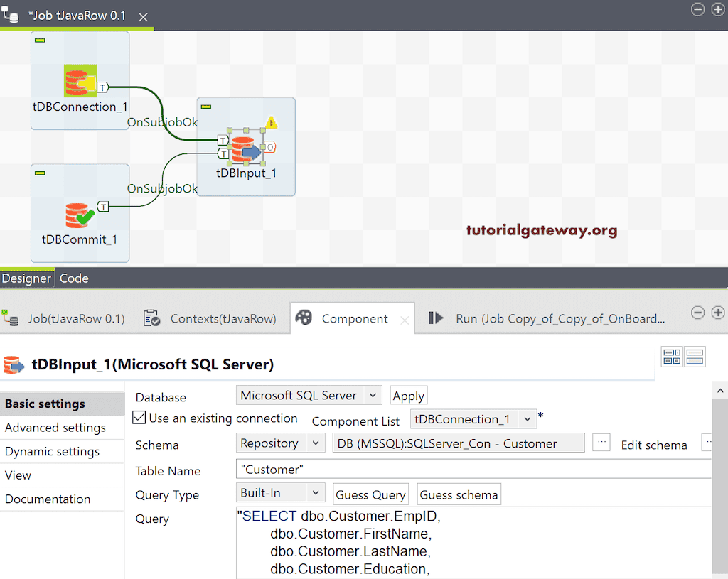The height and width of the screenshot is (579, 728).
Task: Switch to form layout view icon
Action: point(695,357)
